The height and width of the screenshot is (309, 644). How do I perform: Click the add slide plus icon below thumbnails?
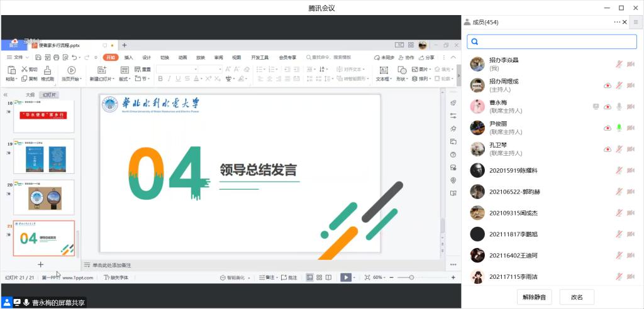tap(41, 265)
